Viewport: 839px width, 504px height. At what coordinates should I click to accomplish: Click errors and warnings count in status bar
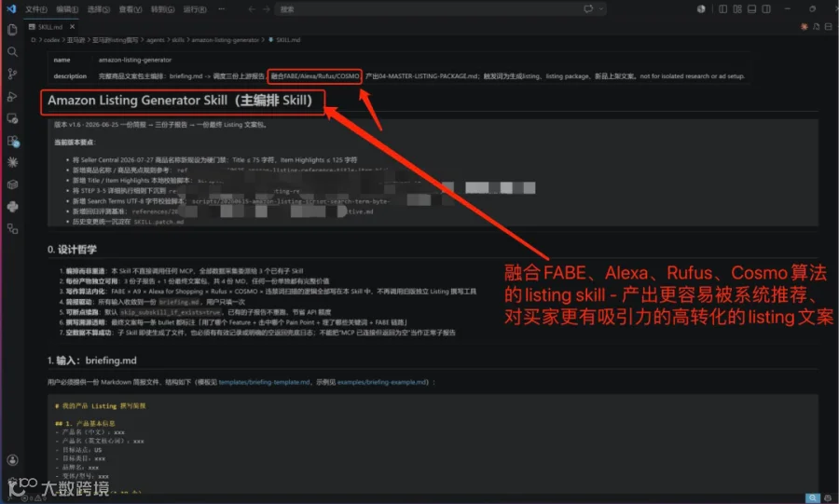coord(34,498)
